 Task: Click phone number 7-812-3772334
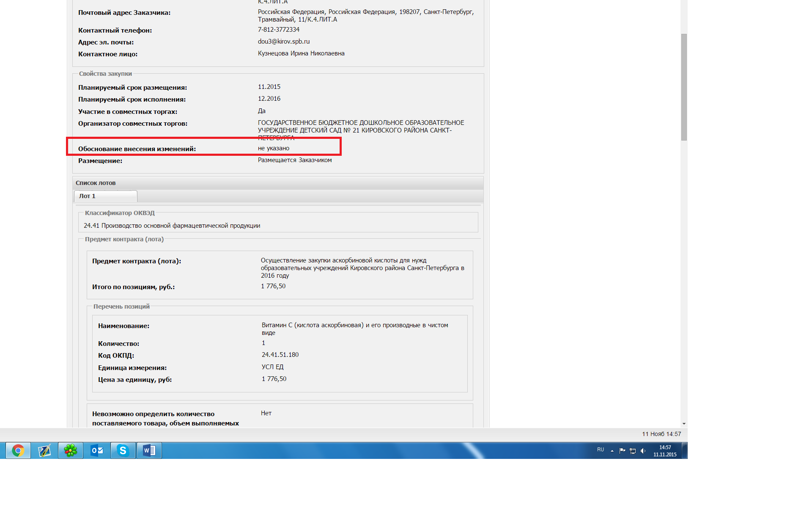coord(279,30)
